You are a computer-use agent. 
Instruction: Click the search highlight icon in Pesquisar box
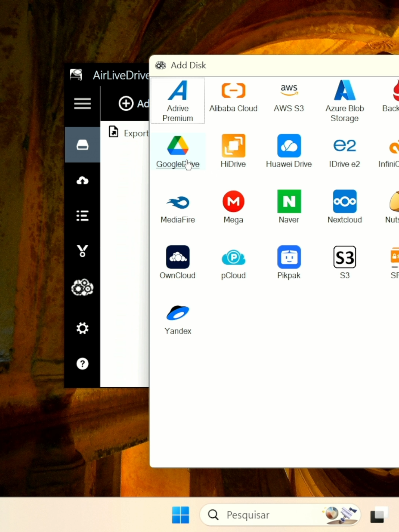click(x=340, y=515)
